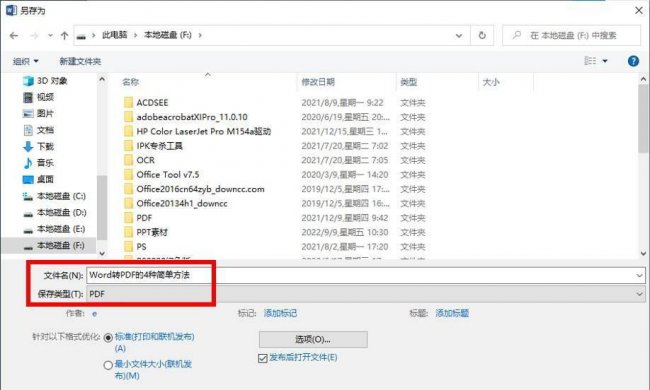Open the 组织 menu
Viewport: 650px width, 390px height.
click(x=26, y=61)
